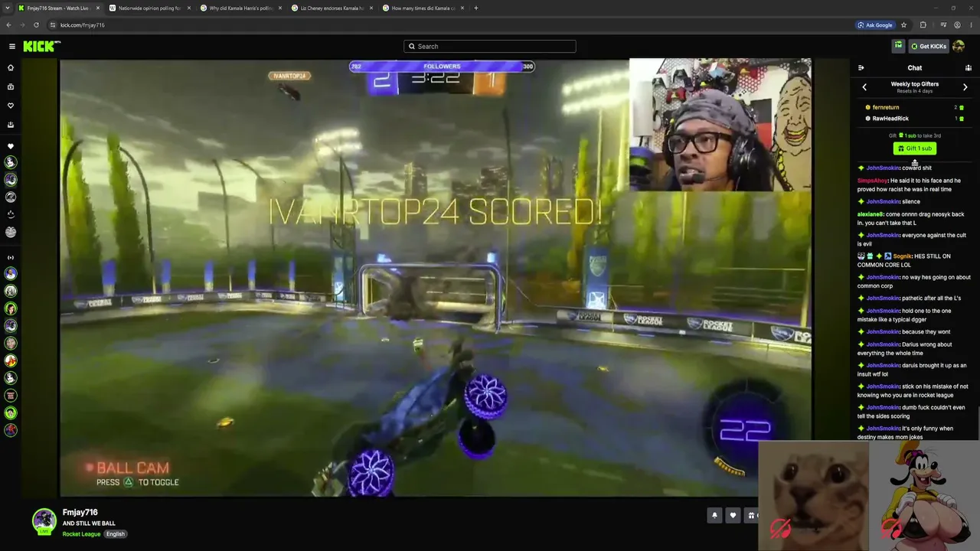Click the Kick search input field
Image resolution: width=980 pixels, height=551 pixels.
[x=490, y=46]
